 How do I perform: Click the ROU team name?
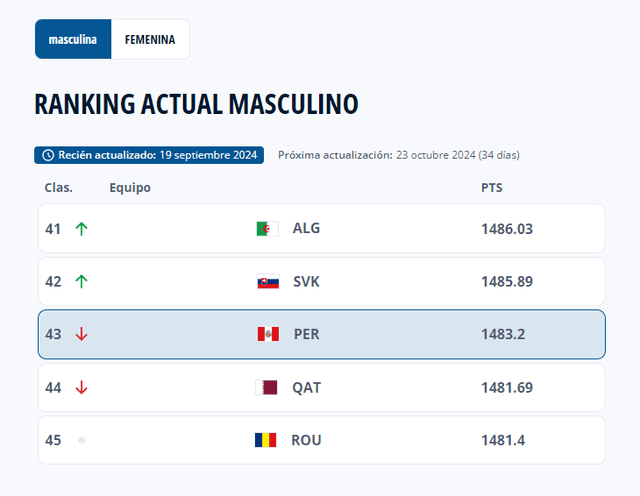point(306,440)
